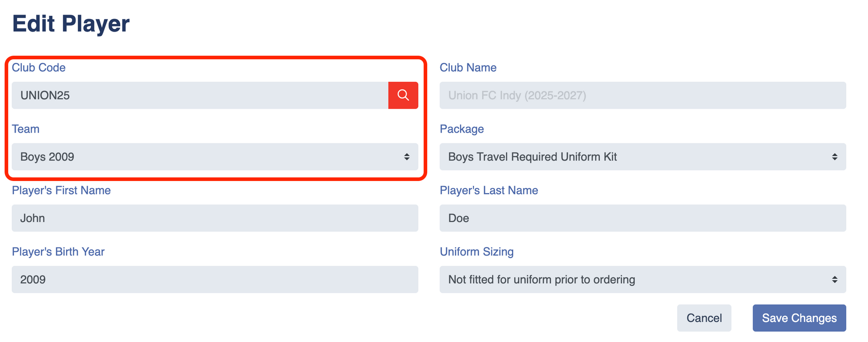Screen dimensions: 868x342
Task: Click the disabled Club Name field
Action: [x=642, y=95]
